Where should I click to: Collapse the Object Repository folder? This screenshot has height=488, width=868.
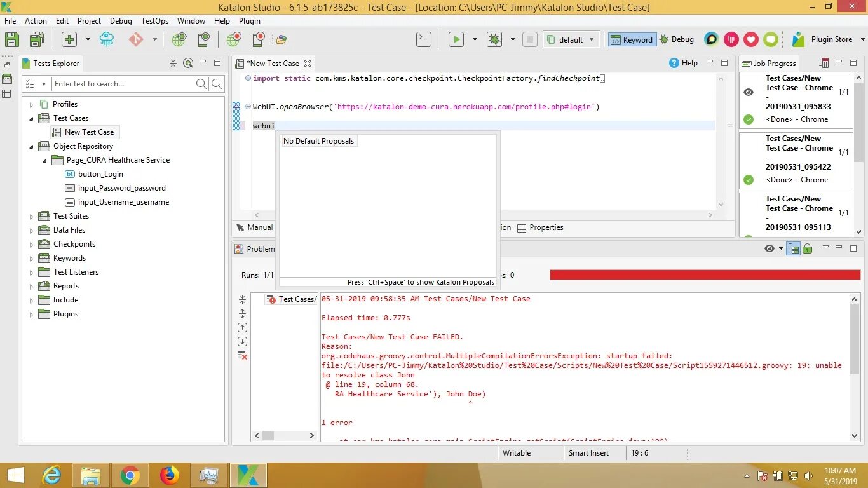[x=31, y=146]
